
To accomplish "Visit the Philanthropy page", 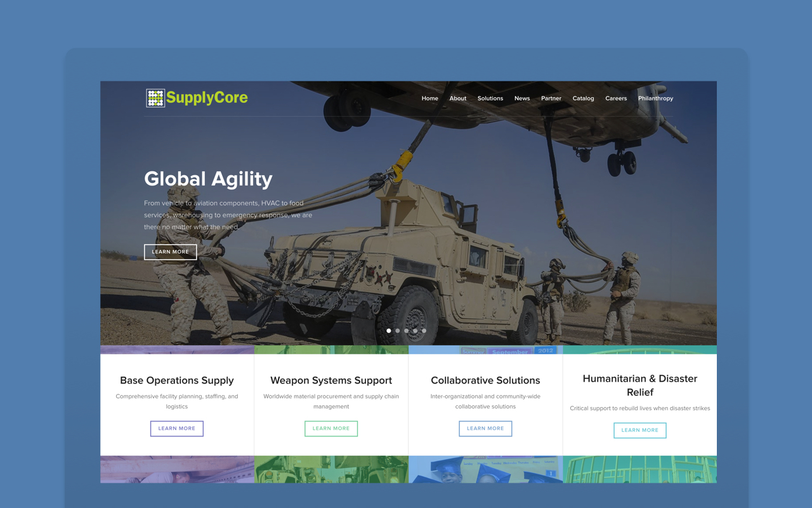I will point(655,98).
